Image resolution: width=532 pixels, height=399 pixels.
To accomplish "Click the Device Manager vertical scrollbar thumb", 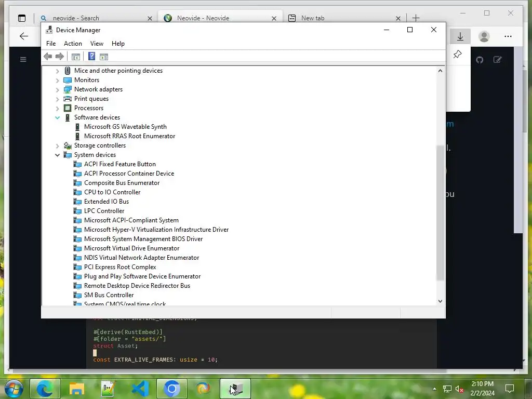I will (440, 212).
